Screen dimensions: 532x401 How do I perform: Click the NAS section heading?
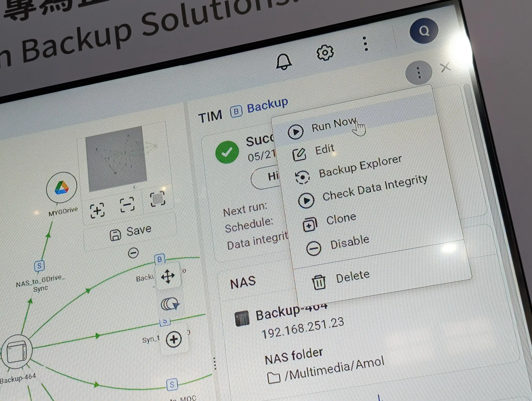[x=243, y=282]
